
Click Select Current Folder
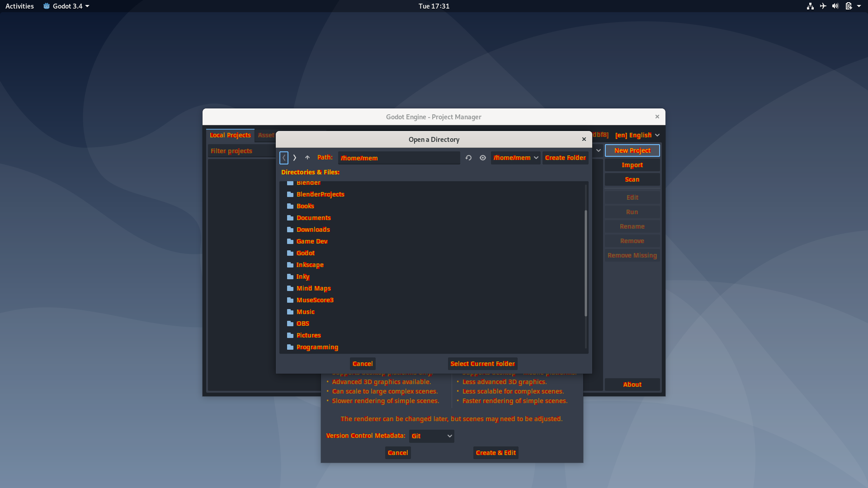pos(482,363)
